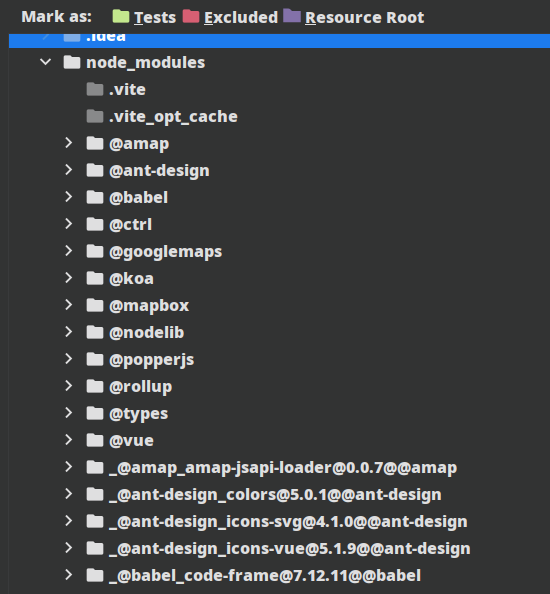The image size is (550, 594).
Task: Expand the @mapbox folder
Action: click(69, 305)
